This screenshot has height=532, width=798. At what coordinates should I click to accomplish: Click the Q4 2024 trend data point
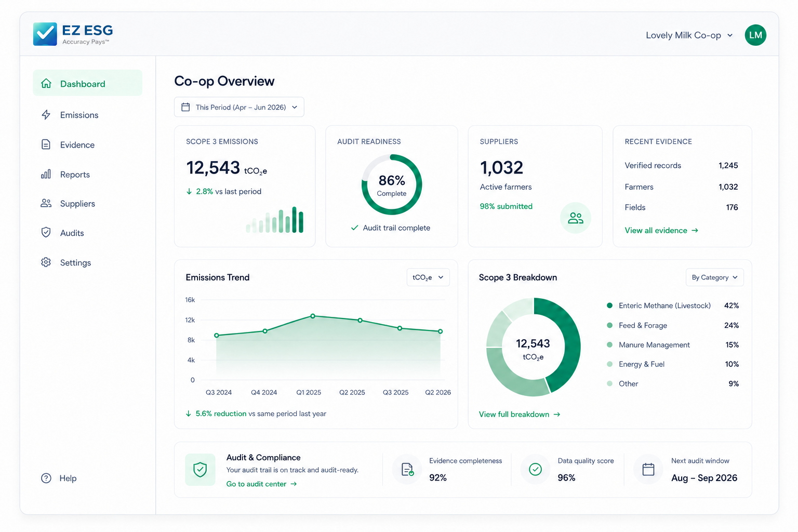click(x=265, y=331)
